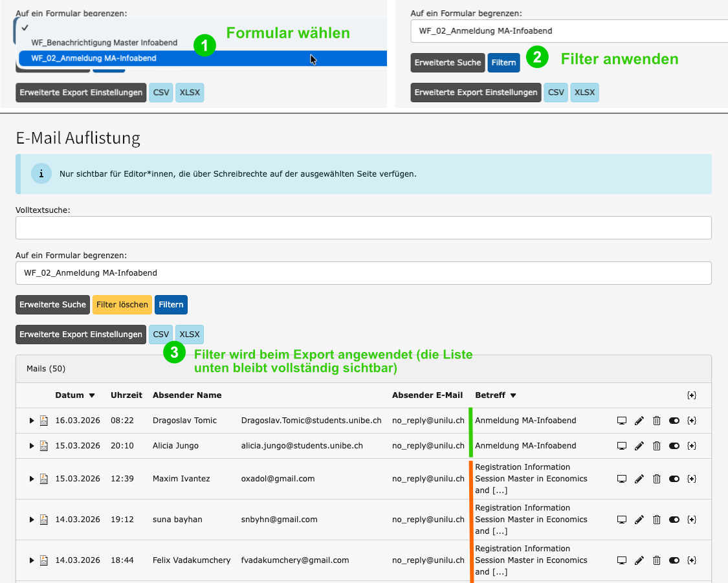Image resolution: width=728 pixels, height=583 pixels.
Task: Expand Dragoslav Tomic's row with the triangle
Action: 32,421
